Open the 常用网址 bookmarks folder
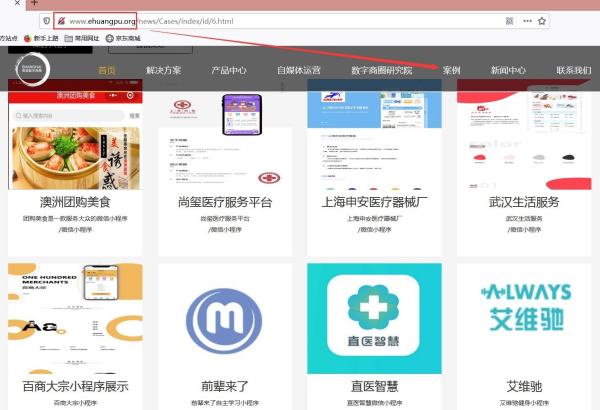 click(82, 38)
